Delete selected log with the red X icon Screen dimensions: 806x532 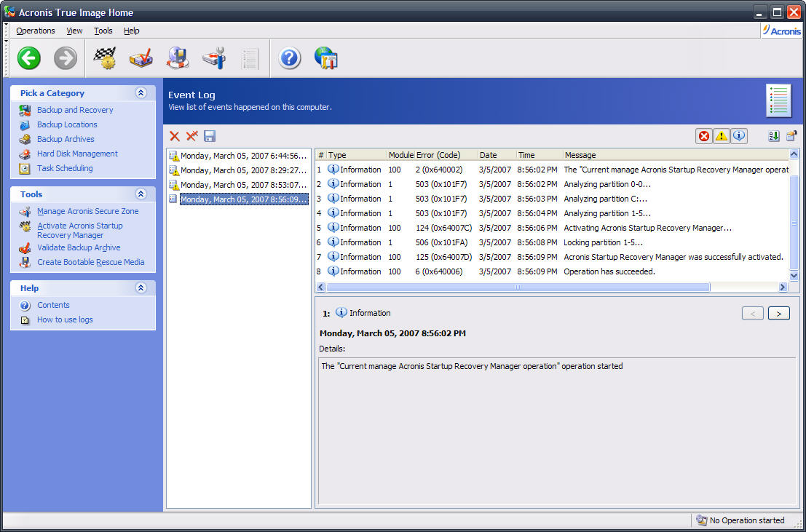(175, 136)
